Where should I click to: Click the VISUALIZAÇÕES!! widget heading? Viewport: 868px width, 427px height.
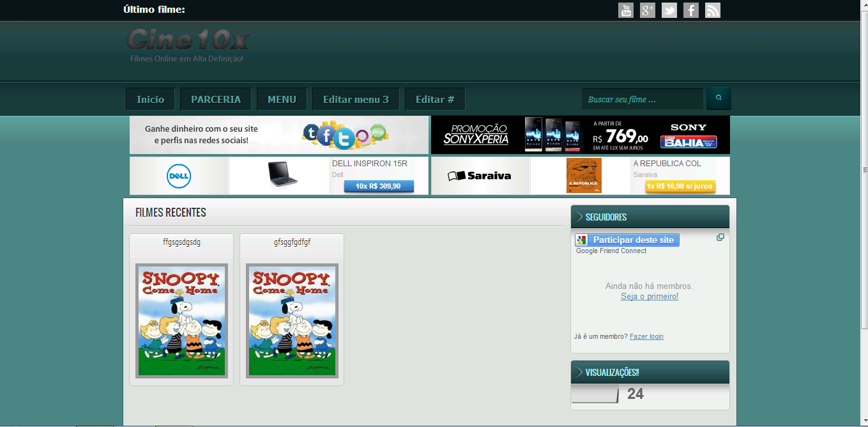613,372
